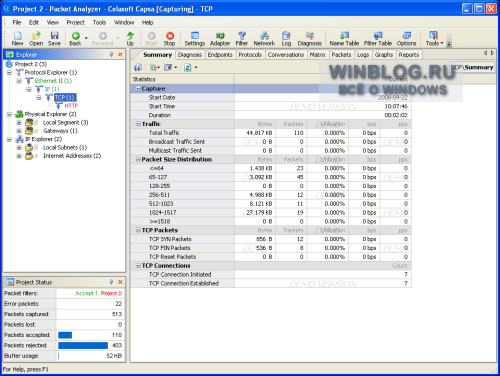Navigate up with the Up icon
This screenshot has height=376, width=500.
click(x=130, y=39)
